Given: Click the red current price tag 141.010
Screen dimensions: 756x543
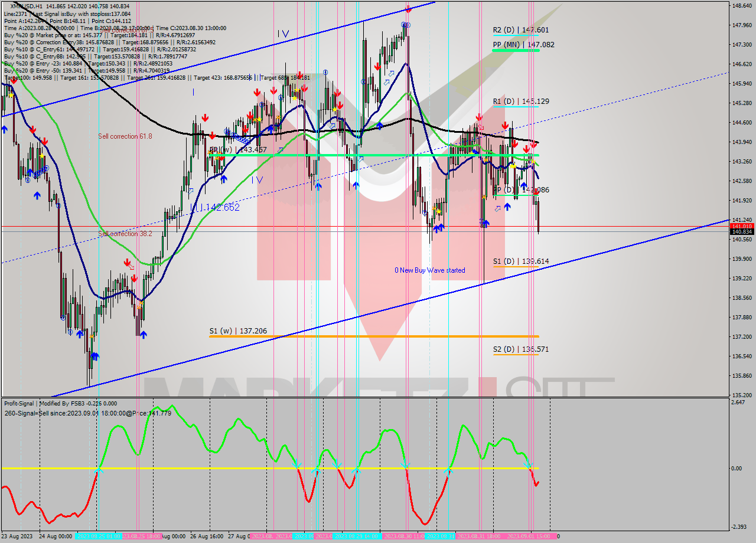Looking at the screenshot, I should click(742, 226).
